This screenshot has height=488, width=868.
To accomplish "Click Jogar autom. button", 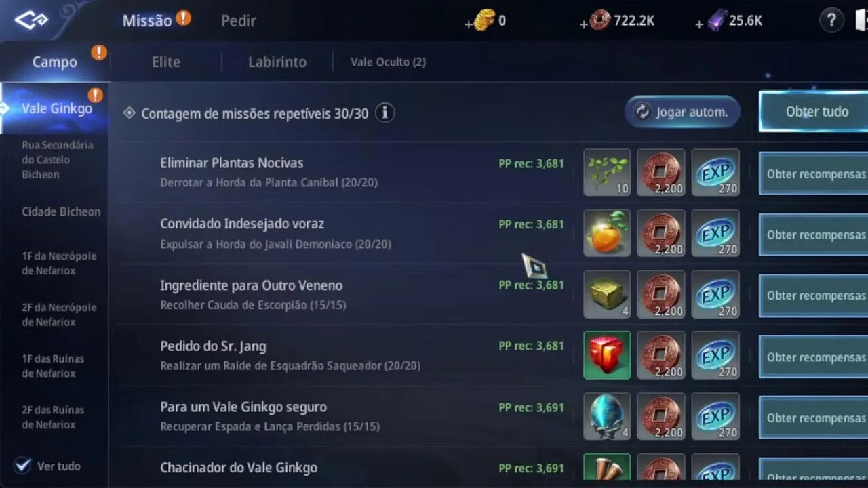I will click(x=682, y=112).
